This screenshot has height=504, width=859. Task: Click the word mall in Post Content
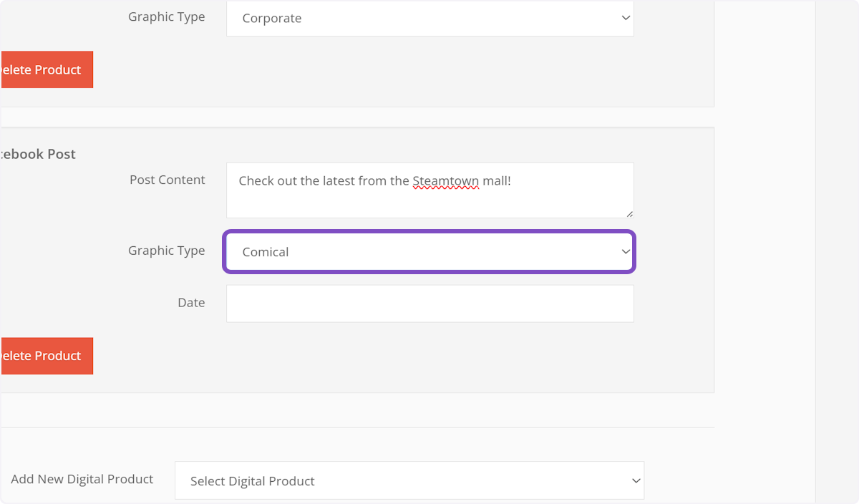(495, 181)
